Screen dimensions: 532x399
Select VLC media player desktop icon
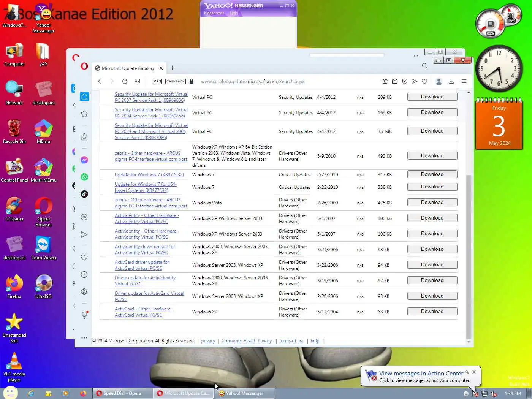(14, 367)
